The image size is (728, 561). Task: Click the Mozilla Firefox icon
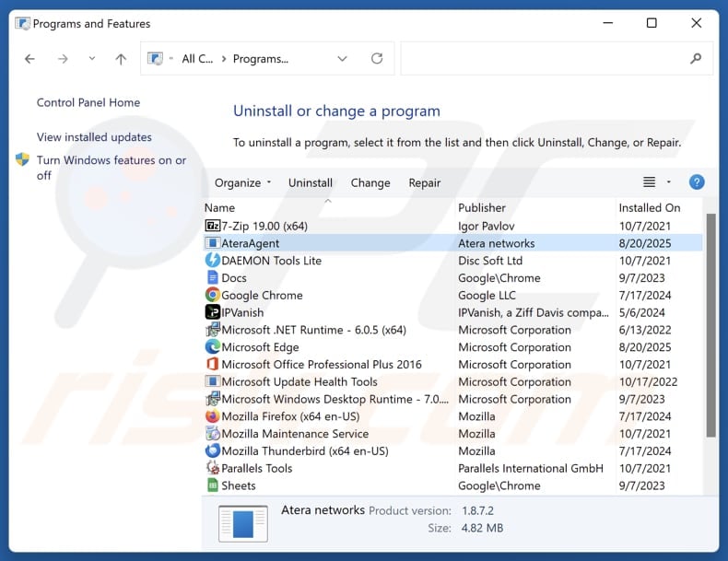pos(212,415)
